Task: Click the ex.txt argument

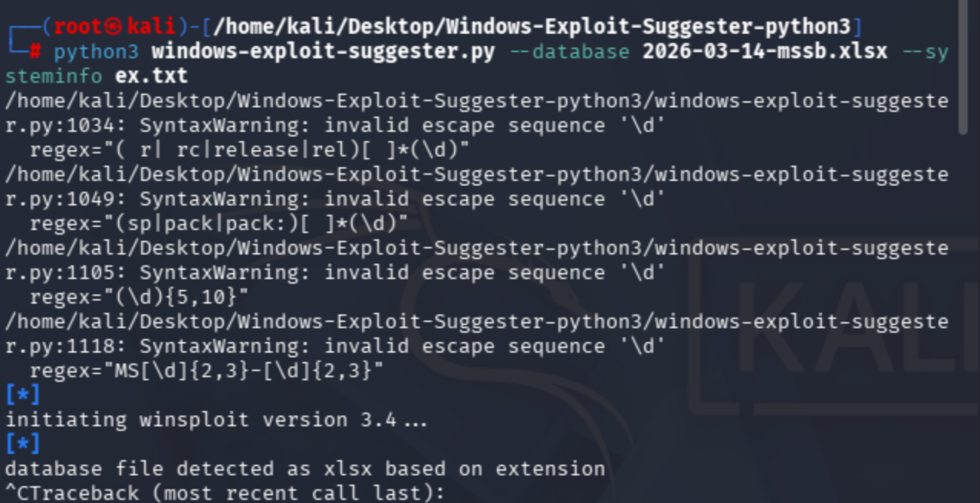Action: pyautogui.click(x=151, y=77)
